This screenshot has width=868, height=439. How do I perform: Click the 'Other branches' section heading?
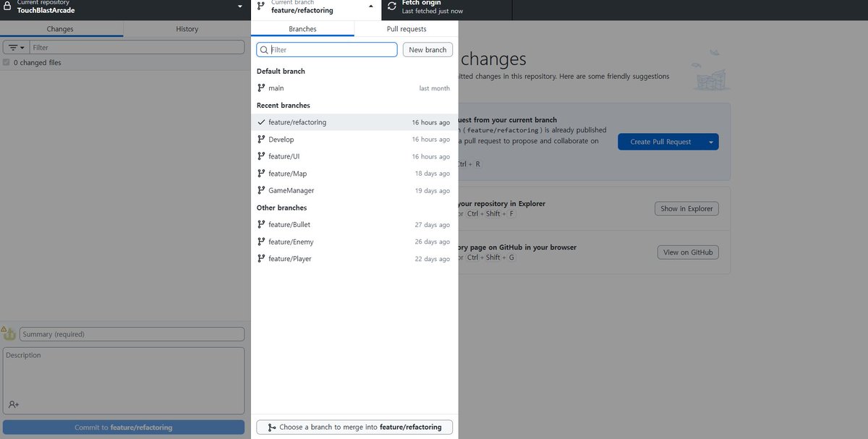click(282, 208)
